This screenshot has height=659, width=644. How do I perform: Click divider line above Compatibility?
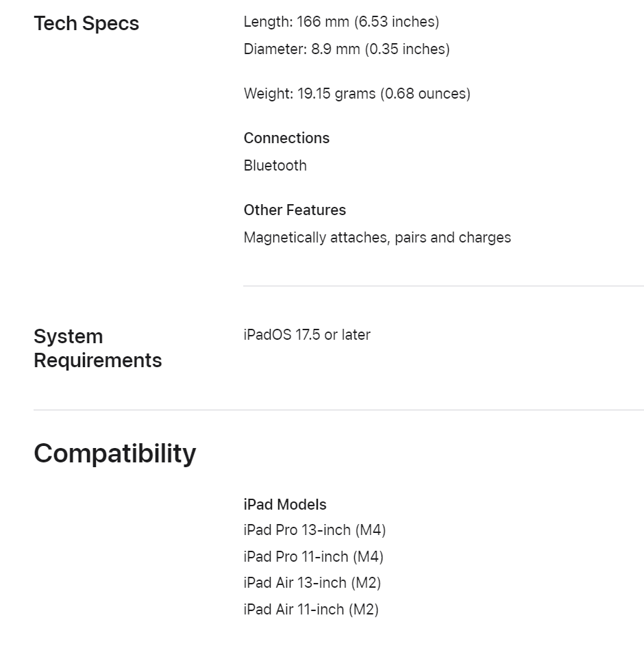[x=339, y=410]
